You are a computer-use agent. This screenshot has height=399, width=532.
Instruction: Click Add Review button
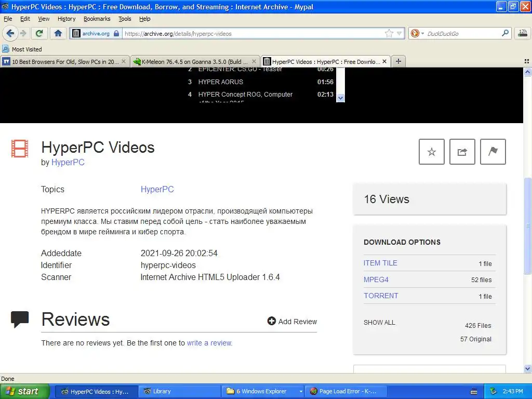(292, 321)
